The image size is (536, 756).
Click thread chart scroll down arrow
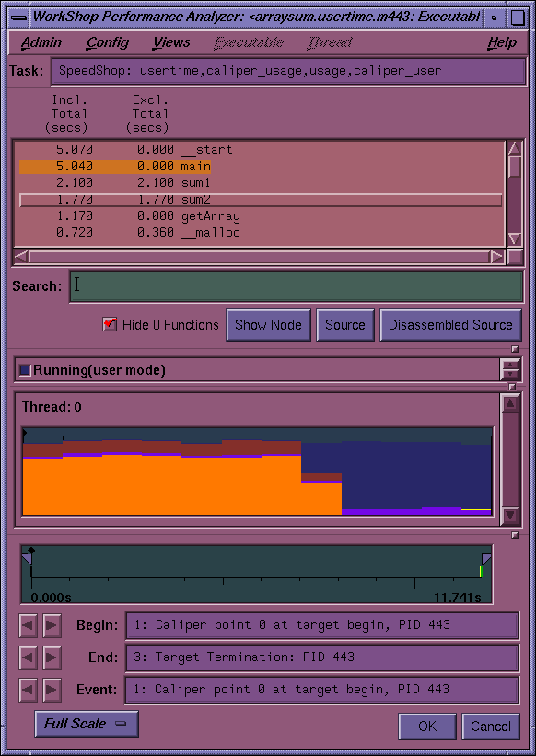tap(510, 516)
